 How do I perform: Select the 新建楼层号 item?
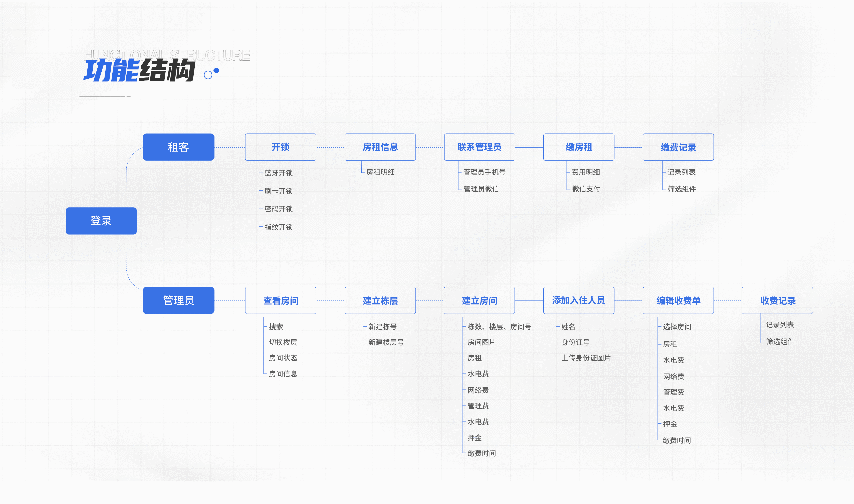(386, 342)
